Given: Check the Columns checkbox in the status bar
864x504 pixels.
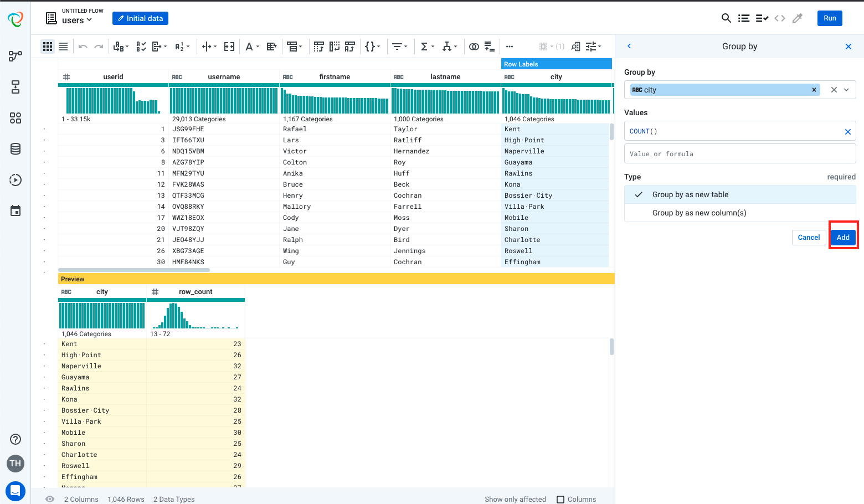Looking at the screenshot, I should (x=560, y=499).
